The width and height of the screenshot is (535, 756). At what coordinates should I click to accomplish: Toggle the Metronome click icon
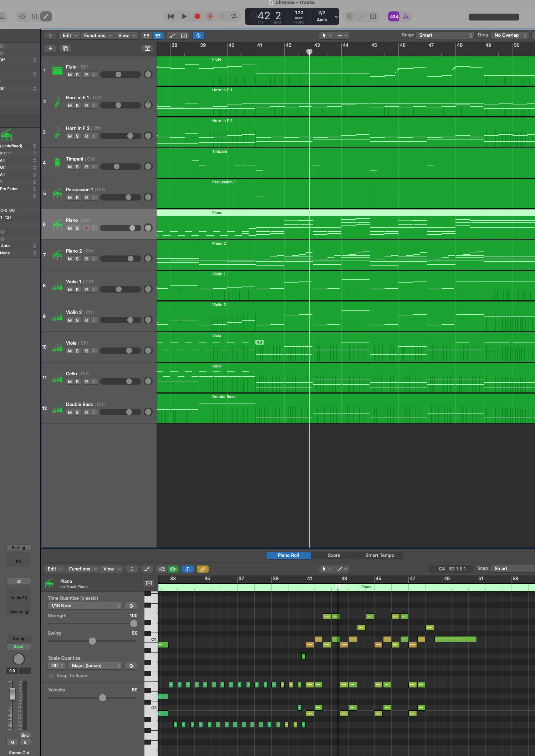pyautogui.click(x=406, y=16)
